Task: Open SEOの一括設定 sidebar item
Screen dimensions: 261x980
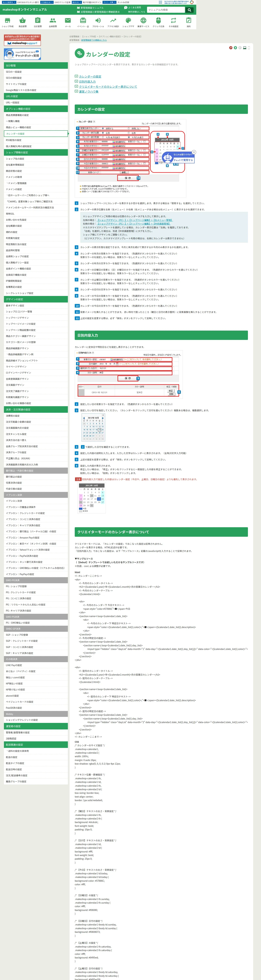Action: (x=36, y=72)
